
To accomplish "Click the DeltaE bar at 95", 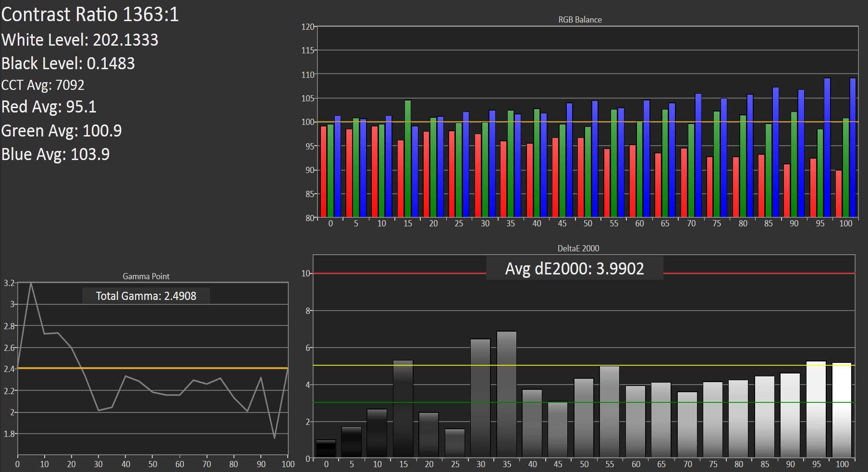I will point(816,409).
